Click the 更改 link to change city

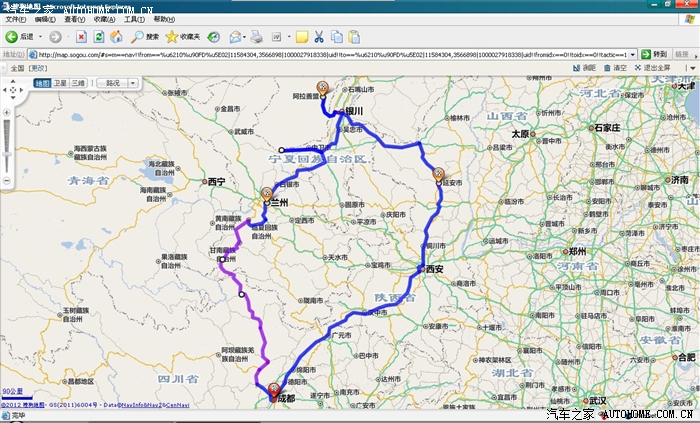38,68
